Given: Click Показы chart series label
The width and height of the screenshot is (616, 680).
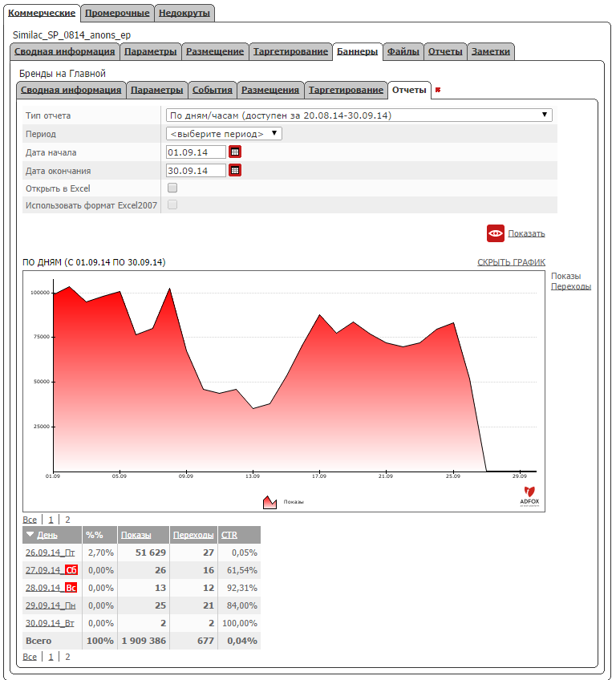Looking at the screenshot, I should 565,276.
